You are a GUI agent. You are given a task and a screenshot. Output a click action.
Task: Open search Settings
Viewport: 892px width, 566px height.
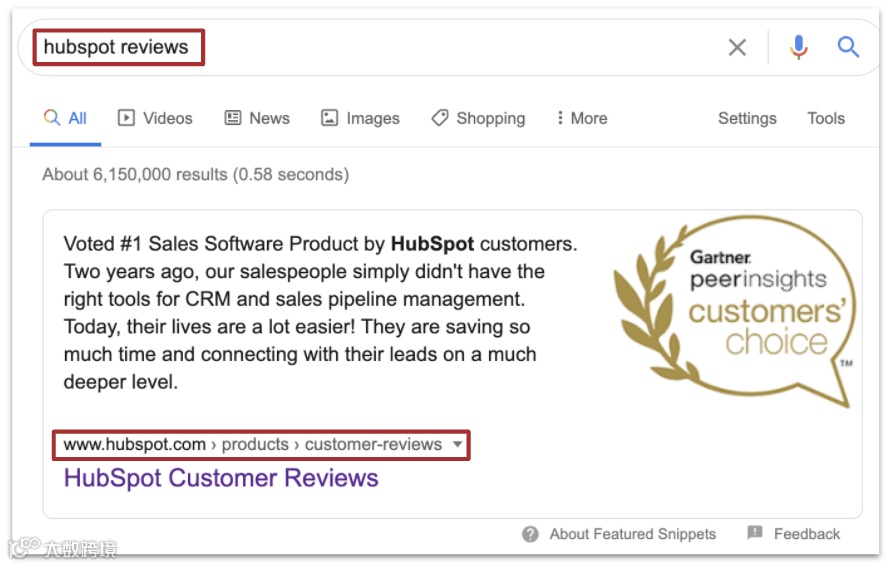point(747,118)
